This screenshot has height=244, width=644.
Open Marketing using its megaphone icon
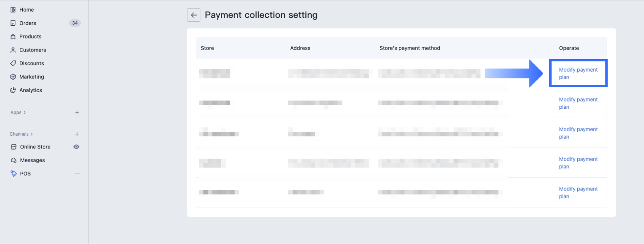[x=13, y=77]
